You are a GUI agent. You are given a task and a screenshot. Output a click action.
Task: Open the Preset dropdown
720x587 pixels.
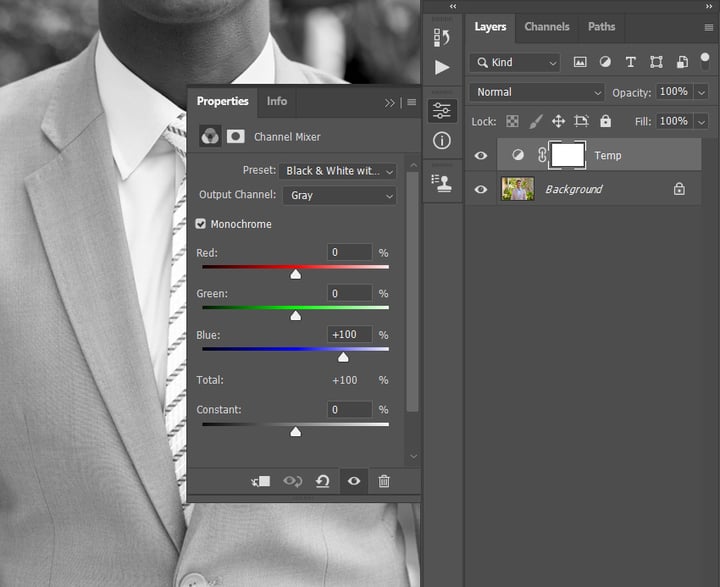(x=338, y=171)
